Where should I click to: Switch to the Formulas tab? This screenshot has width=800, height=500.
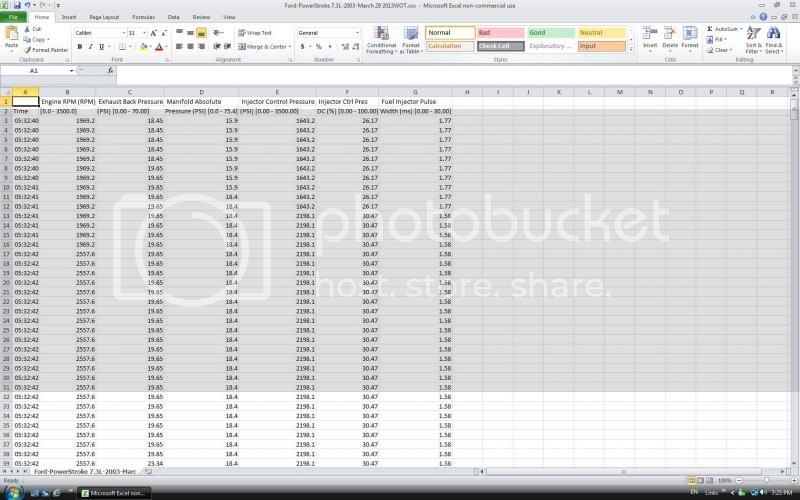(x=143, y=17)
